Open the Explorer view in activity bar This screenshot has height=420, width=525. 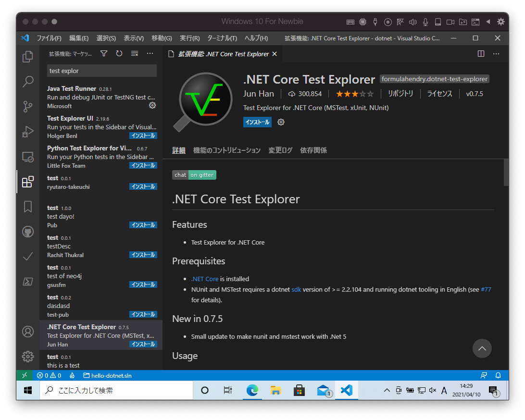click(28, 57)
